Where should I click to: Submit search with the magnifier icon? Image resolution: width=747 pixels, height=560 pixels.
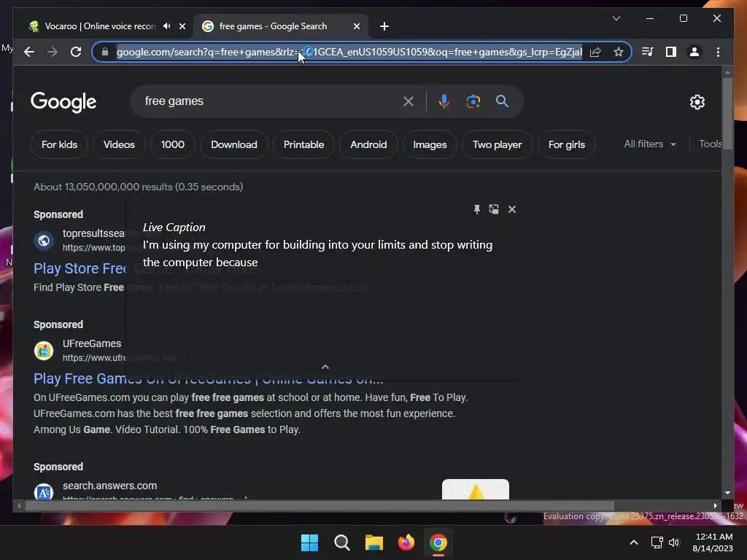(x=502, y=101)
